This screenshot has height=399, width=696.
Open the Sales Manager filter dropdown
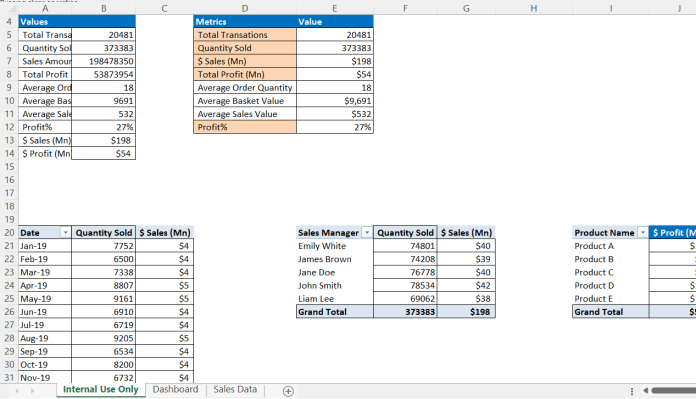(367, 233)
